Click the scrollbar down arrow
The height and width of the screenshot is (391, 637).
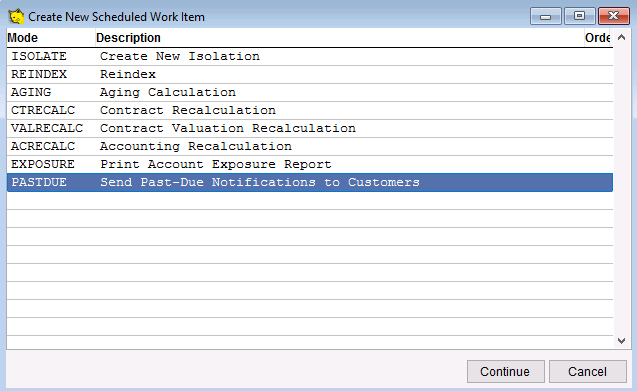(x=621, y=341)
